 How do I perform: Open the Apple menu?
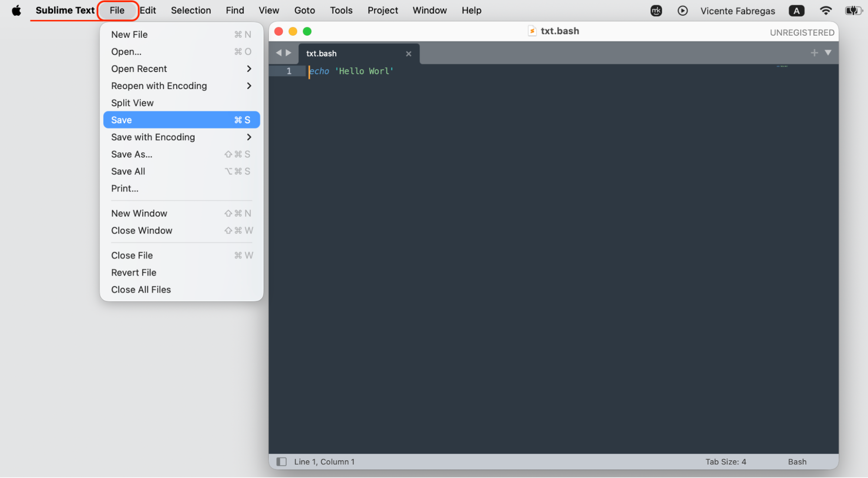(17, 10)
